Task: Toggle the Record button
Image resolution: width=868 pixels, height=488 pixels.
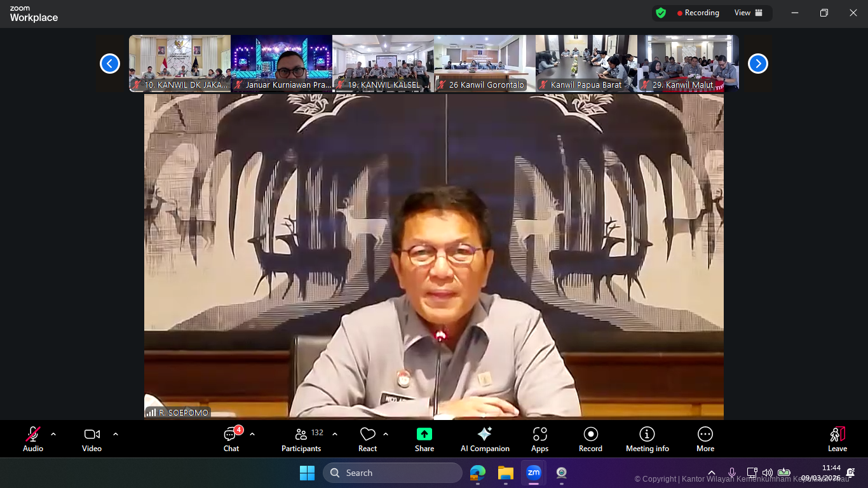Action: 590,439
